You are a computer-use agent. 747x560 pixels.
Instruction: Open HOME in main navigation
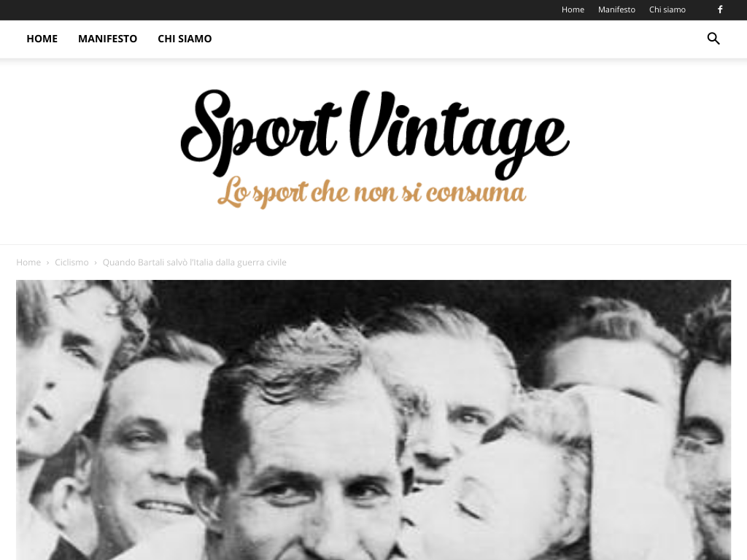tap(42, 39)
